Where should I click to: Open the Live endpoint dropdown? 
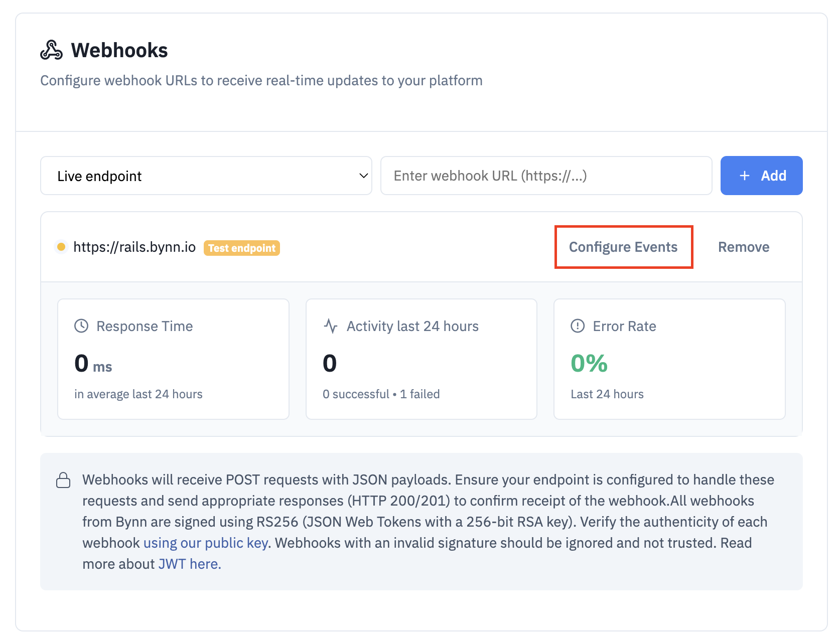click(x=206, y=176)
